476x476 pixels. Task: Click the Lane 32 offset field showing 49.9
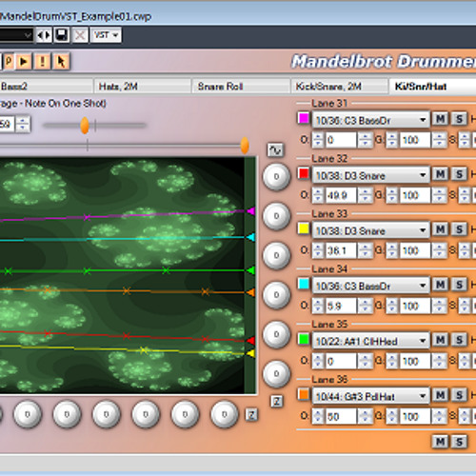click(341, 195)
